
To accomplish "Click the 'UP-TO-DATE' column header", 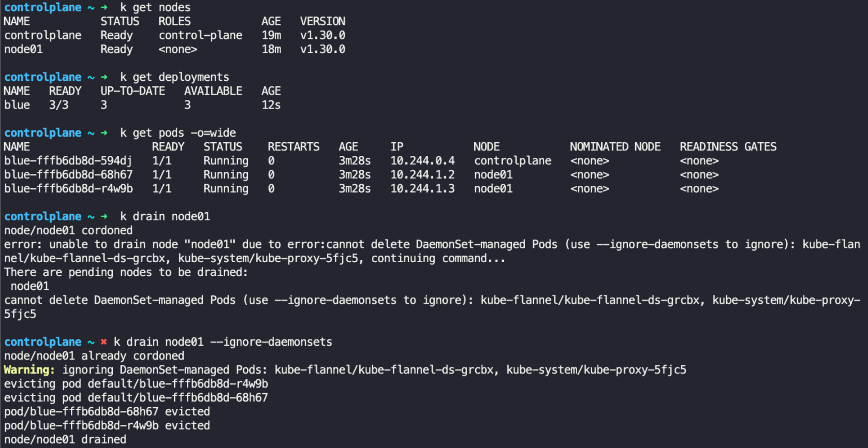I will (133, 91).
